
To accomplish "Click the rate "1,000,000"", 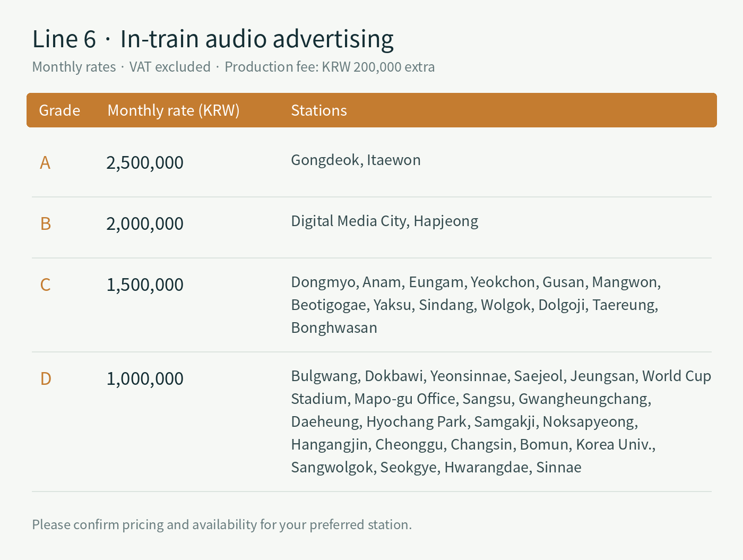I will click(145, 378).
